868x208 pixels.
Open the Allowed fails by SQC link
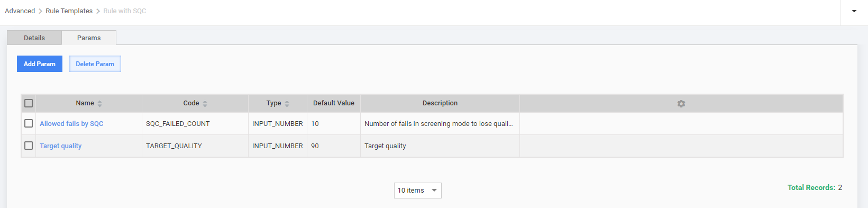tap(71, 123)
